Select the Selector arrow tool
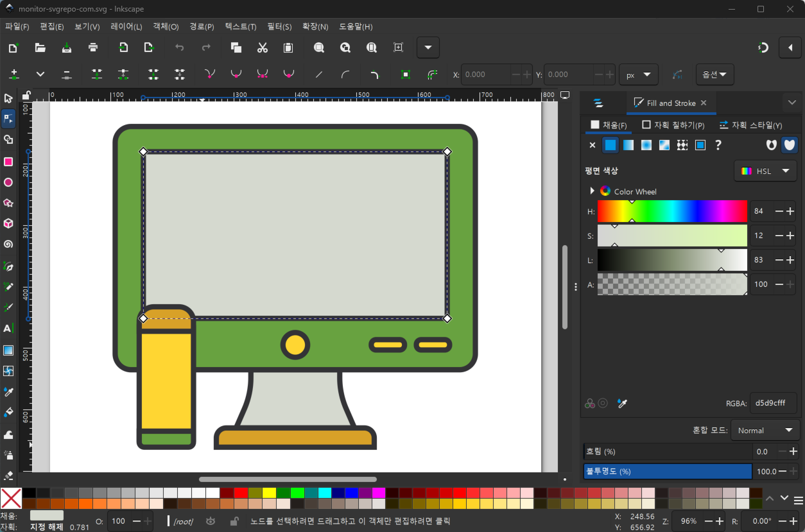The image size is (805, 532). [x=8, y=98]
